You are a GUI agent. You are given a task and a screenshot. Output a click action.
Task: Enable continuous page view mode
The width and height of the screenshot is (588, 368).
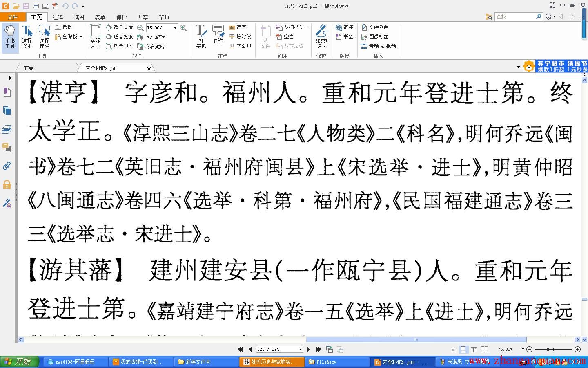click(463, 349)
